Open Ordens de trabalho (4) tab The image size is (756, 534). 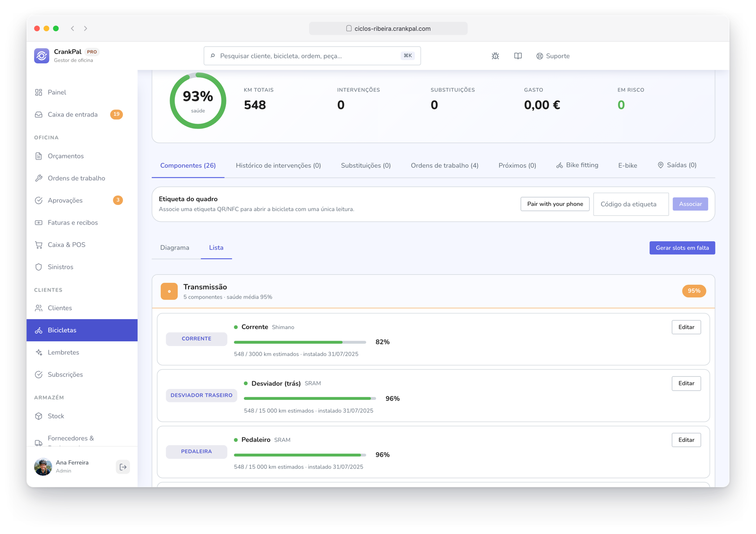click(445, 165)
